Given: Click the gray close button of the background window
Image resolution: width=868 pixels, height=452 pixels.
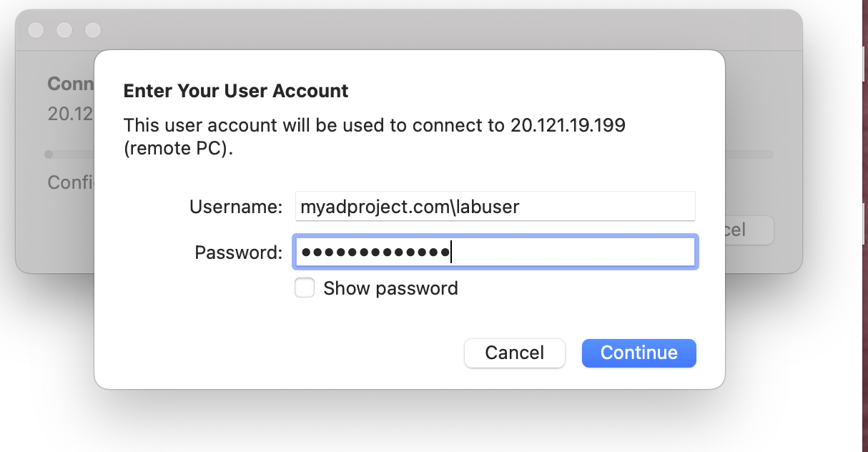Looking at the screenshot, I should coord(36,30).
